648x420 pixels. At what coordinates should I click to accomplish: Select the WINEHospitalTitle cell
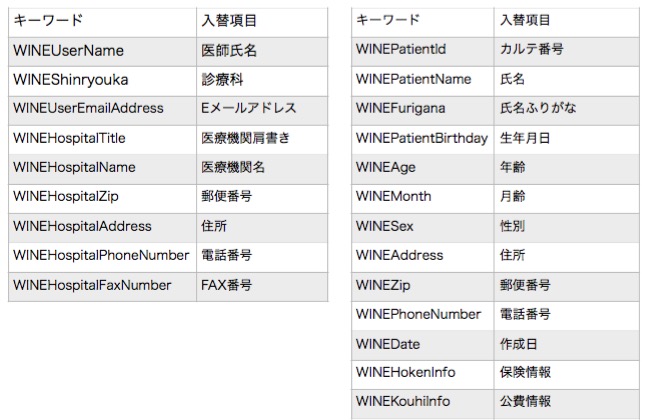click(69, 138)
